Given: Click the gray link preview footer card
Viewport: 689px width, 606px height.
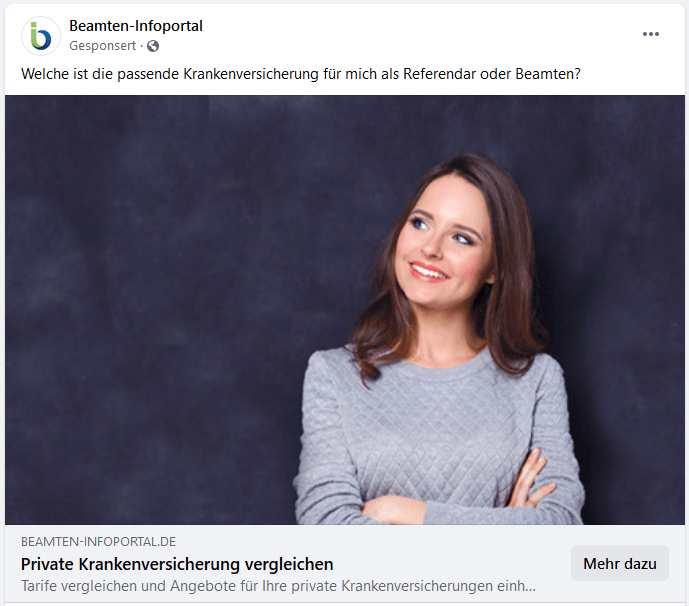Looking at the screenshot, I should point(345,563).
